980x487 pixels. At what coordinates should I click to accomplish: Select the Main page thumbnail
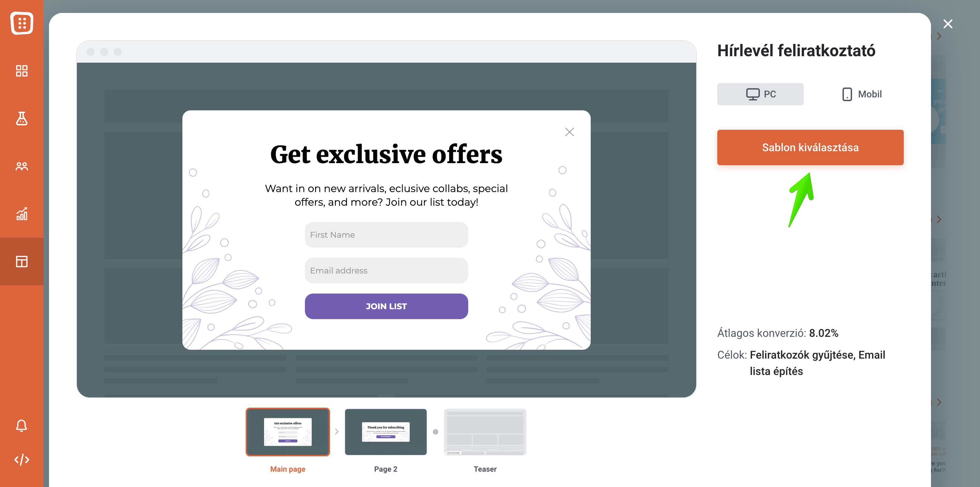288,432
